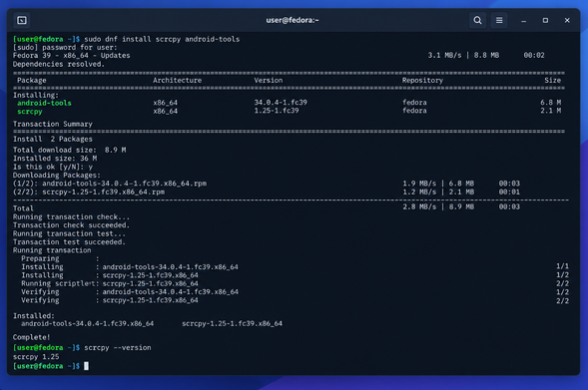The width and height of the screenshot is (588, 390).
Task: Click 'Installing : android-tools-34.0.4-1.fc39.x86_64' line
Action: pos(130,266)
